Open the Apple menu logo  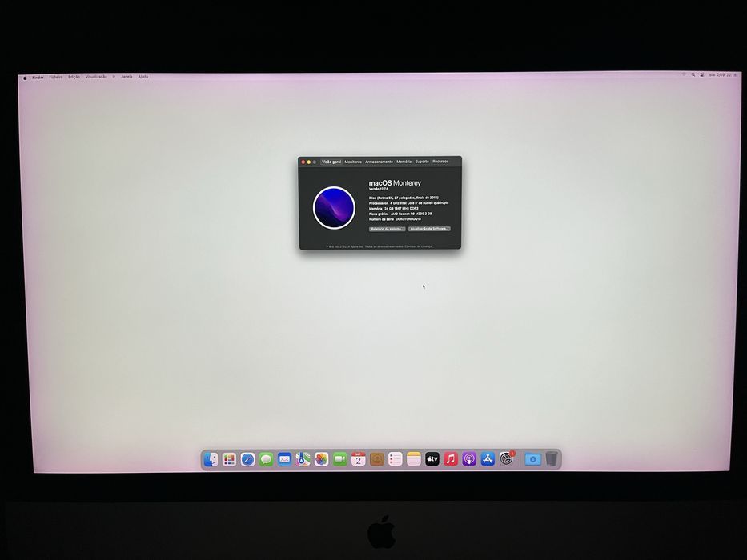(x=26, y=78)
